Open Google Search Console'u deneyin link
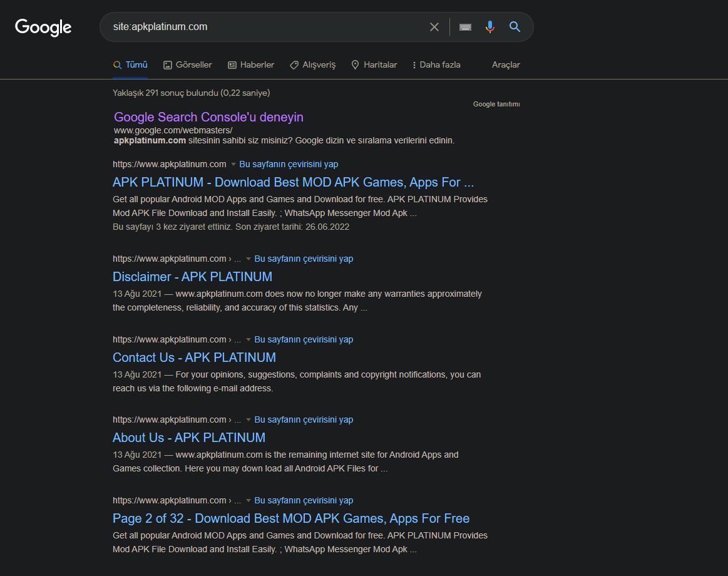This screenshot has width=728, height=576. coord(208,117)
